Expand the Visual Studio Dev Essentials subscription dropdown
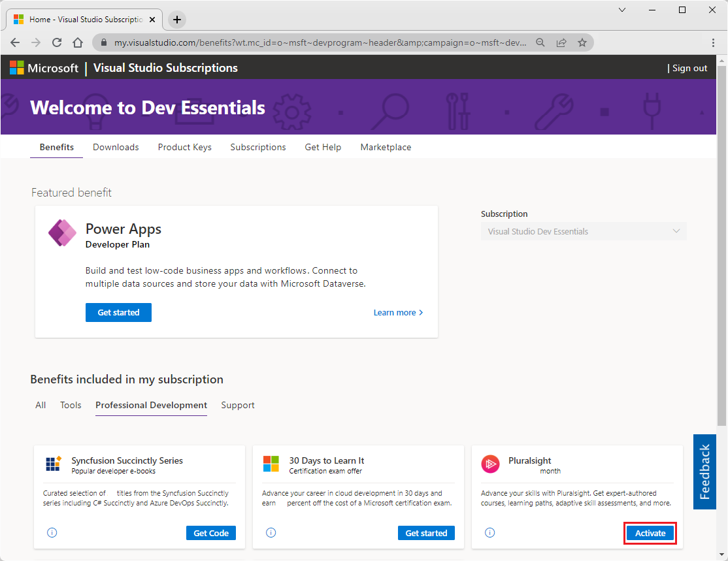The width and height of the screenshot is (728, 561). 584,231
